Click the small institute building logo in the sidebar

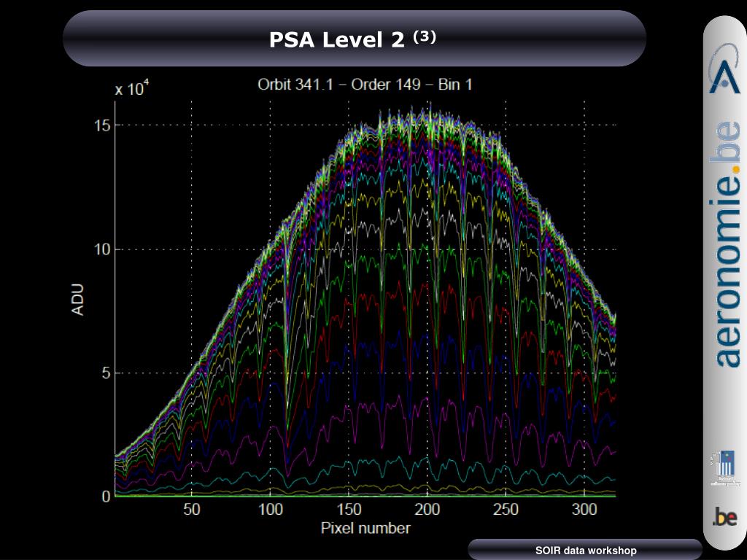point(724,468)
